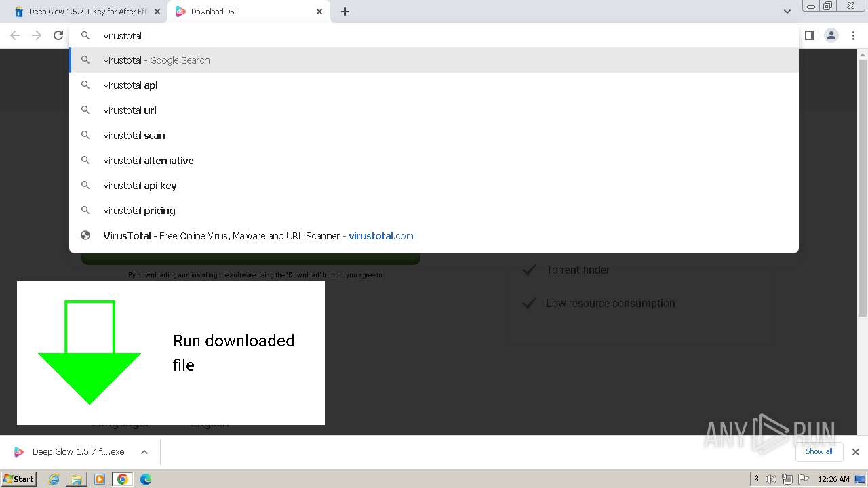Open the network tray icon

[x=787, y=479]
